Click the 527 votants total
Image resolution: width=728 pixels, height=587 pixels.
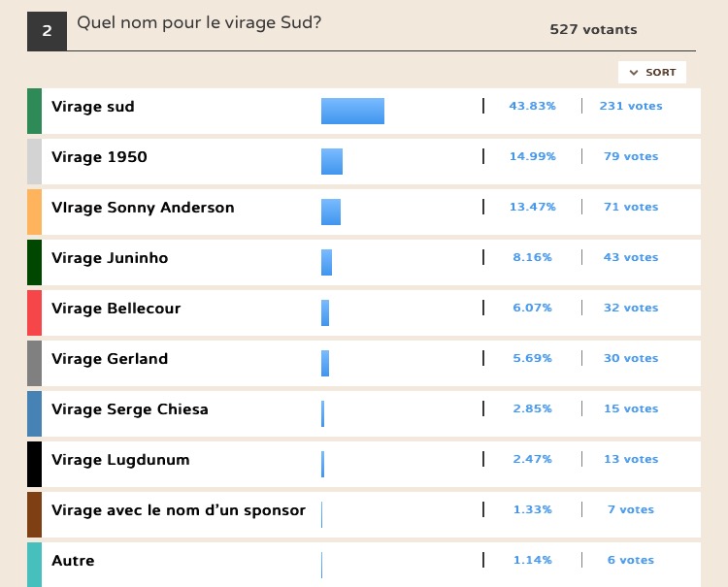click(593, 30)
